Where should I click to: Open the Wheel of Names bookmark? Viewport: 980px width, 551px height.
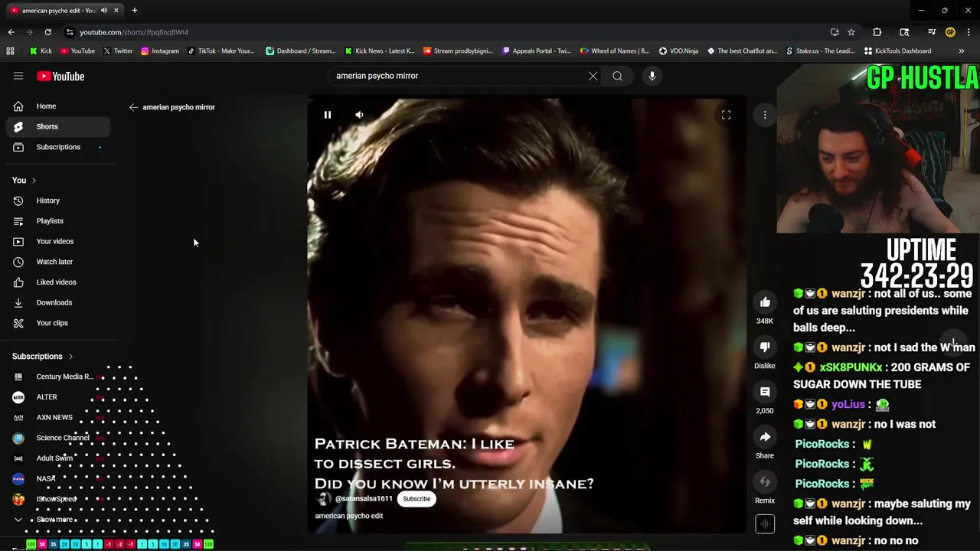[x=615, y=51]
